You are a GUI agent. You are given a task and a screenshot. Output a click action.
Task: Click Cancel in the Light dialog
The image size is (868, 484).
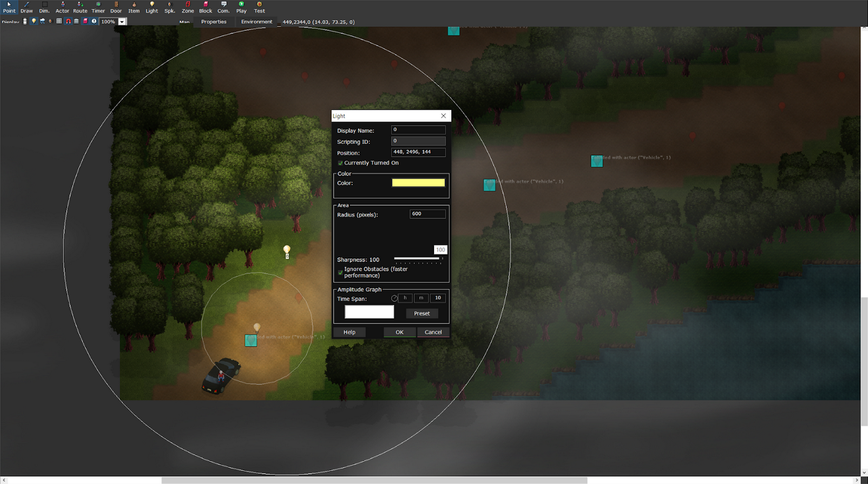pos(433,332)
